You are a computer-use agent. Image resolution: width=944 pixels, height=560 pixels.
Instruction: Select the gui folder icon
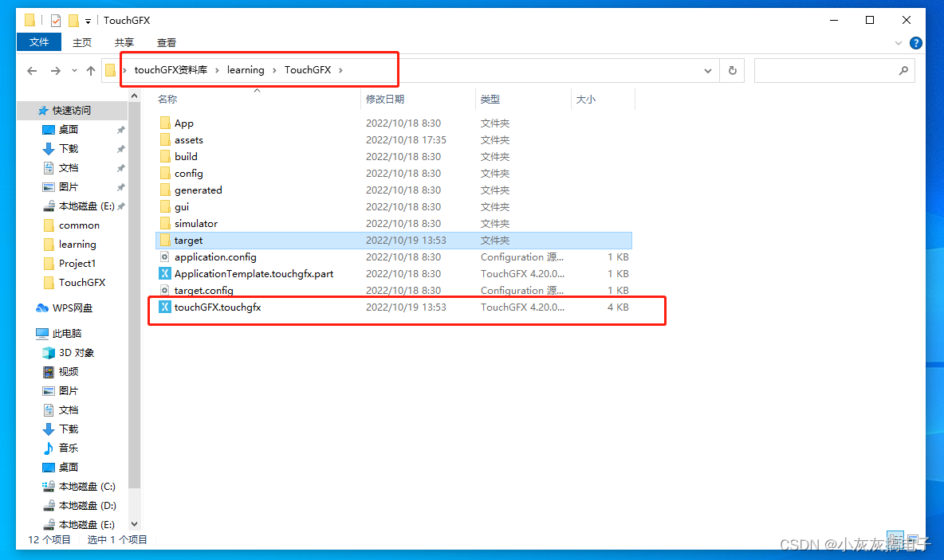tap(165, 206)
